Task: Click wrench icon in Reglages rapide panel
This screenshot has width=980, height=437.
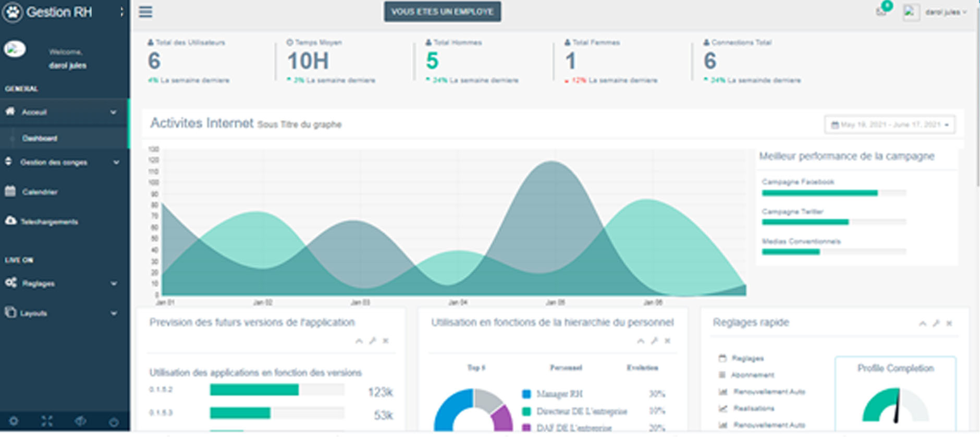Action: (x=936, y=323)
